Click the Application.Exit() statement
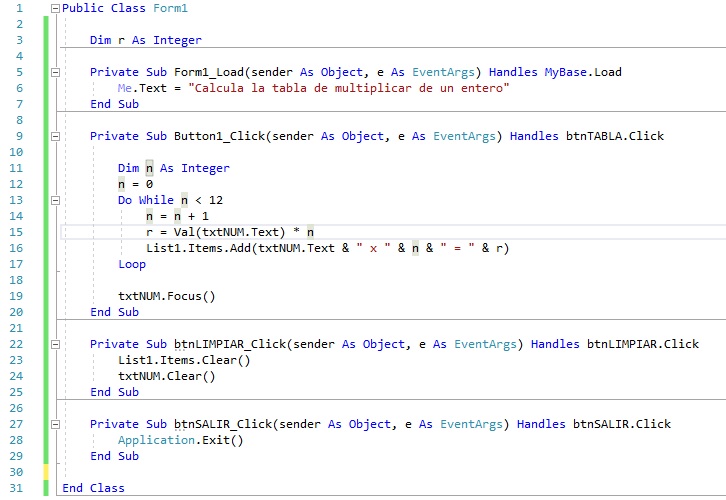The height and width of the screenshot is (500, 726). 180,440
